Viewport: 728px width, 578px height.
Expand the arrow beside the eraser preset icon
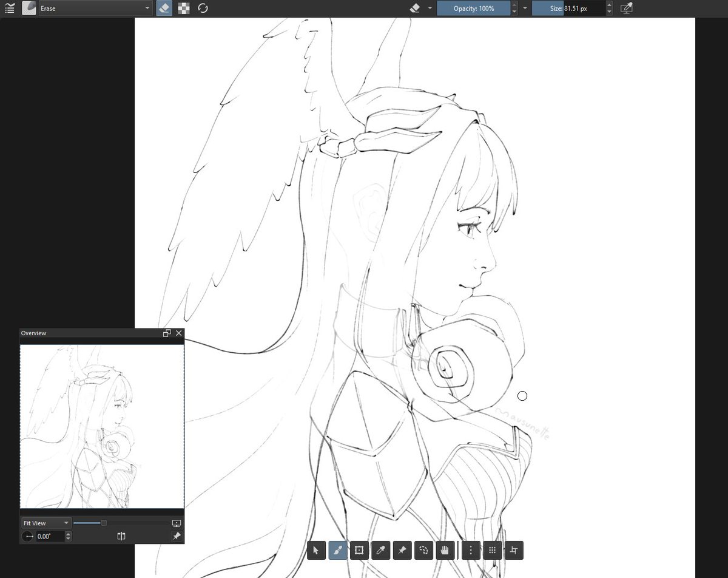[430, 8]
